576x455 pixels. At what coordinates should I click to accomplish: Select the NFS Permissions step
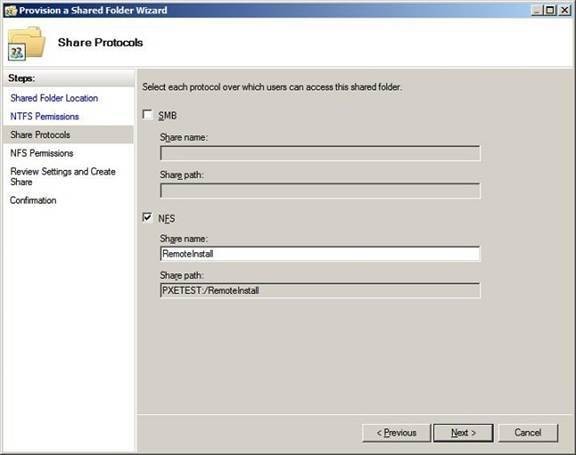tap(42, 153)
